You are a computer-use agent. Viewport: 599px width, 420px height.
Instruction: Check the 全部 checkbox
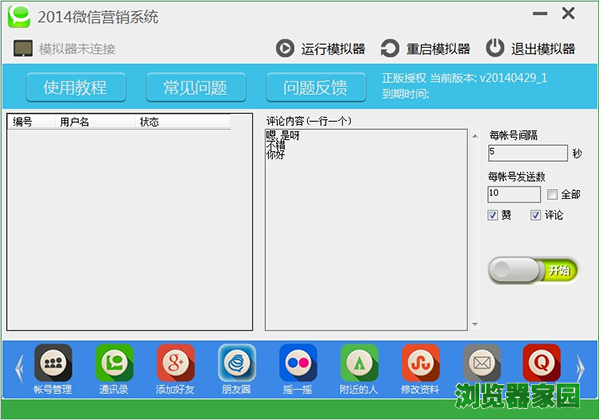tap(552, 194)
